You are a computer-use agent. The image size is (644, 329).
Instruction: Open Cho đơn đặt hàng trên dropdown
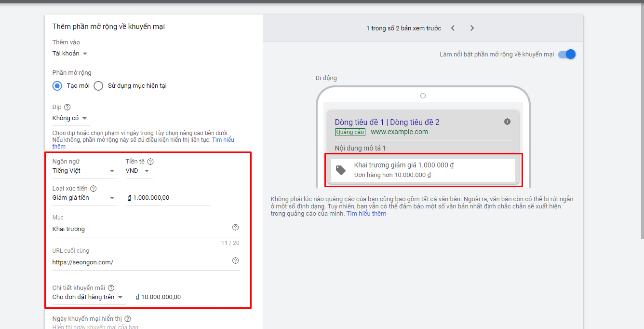tap(88, 297)
